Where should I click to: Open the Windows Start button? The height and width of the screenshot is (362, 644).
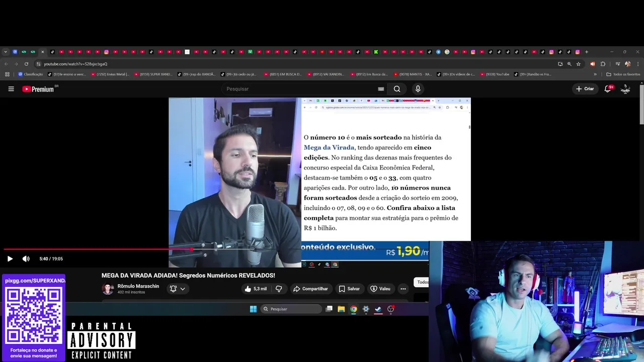coord(253,309)
